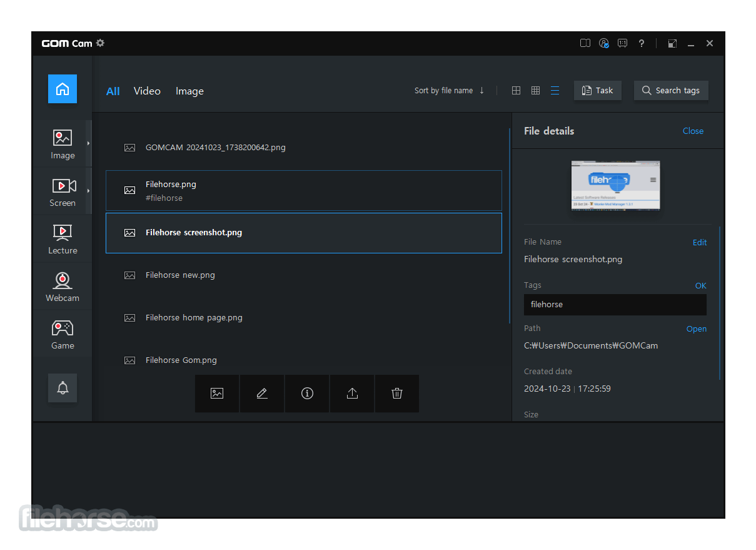The image size is (756, 550).
Task: Switch to large thumbnail grid view
Action: coord(516,91)
